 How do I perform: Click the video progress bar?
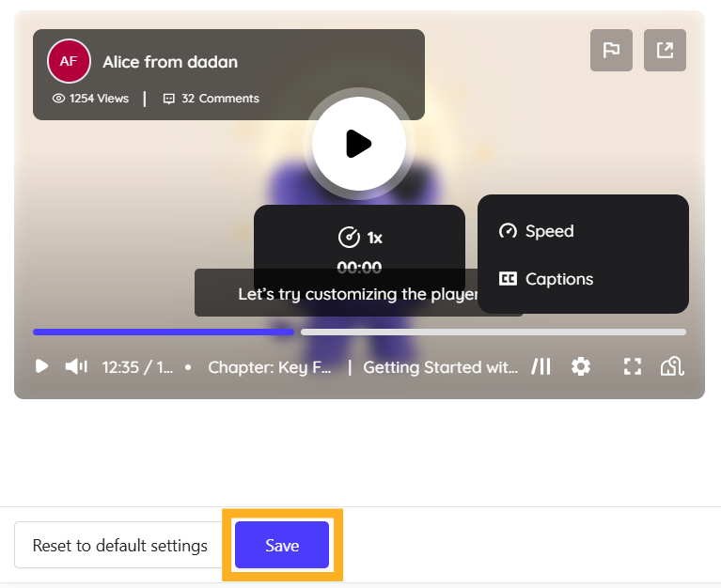(x=359, y=332)
